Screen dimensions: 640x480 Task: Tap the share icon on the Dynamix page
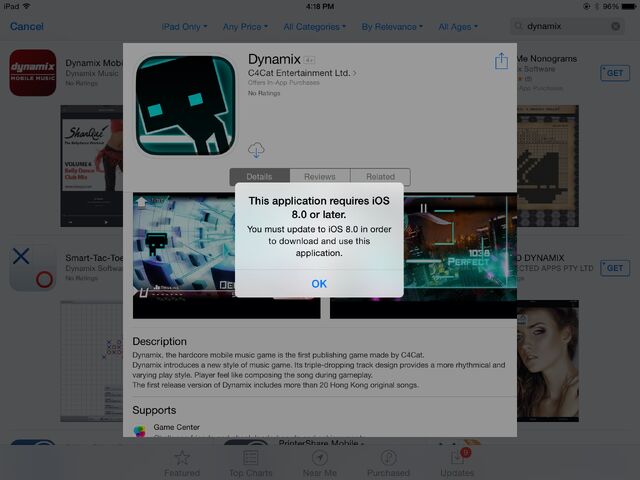[501, 61]
